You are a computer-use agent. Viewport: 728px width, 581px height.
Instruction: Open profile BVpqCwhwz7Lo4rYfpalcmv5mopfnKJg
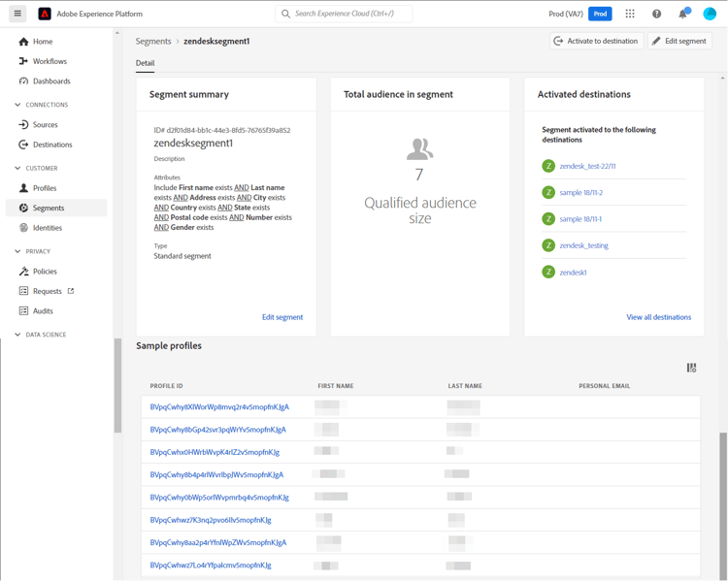[211, 565]
